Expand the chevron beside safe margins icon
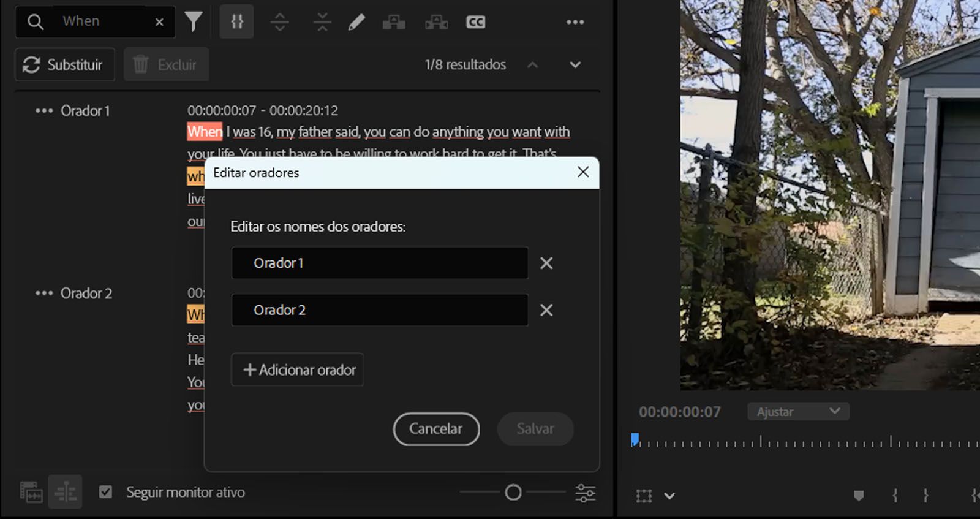980x519 pixels. tap(669, 496)
